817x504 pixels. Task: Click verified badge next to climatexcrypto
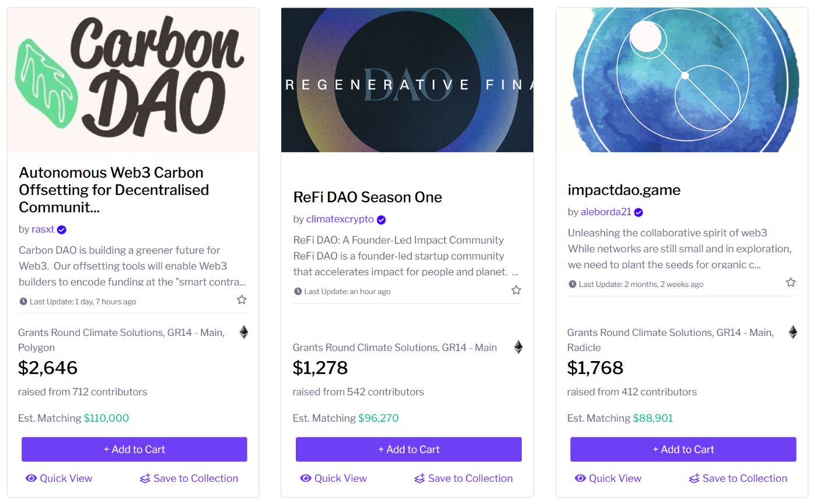(x=381, y=220)
